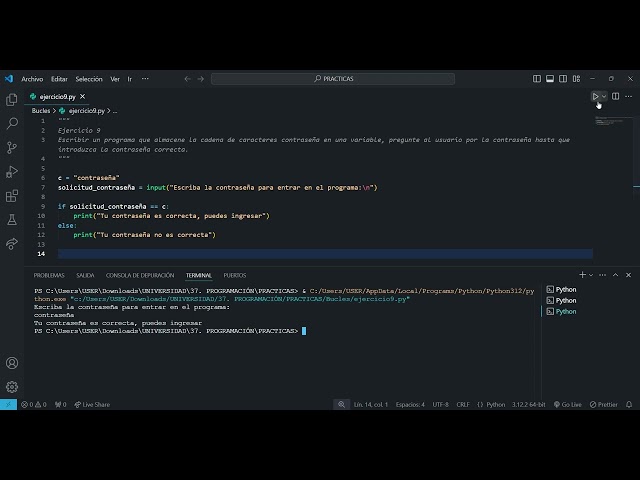Click Live Share in the status bar
Image resolution: width=640 pixels, height=480 pixels.
92,404
